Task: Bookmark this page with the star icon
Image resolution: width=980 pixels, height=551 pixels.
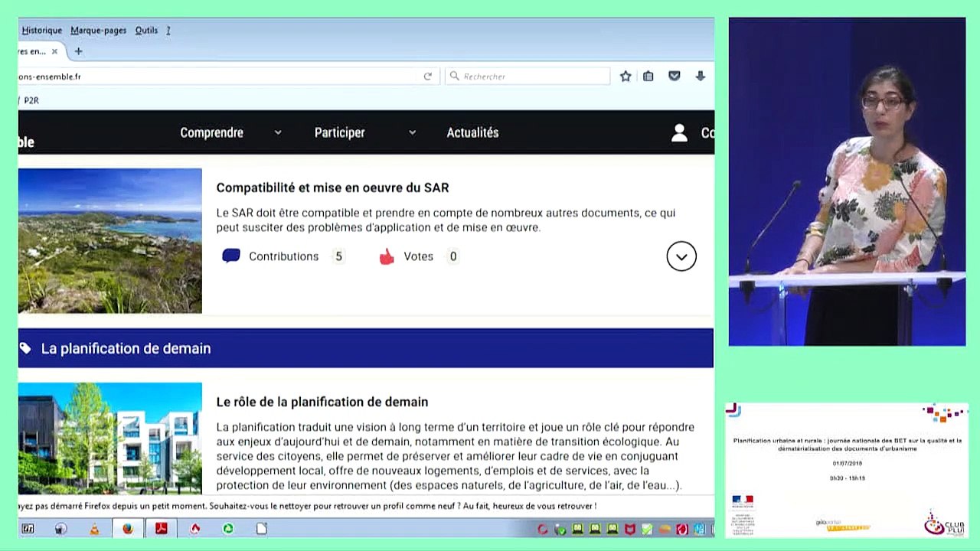Action: click(626, 77)
